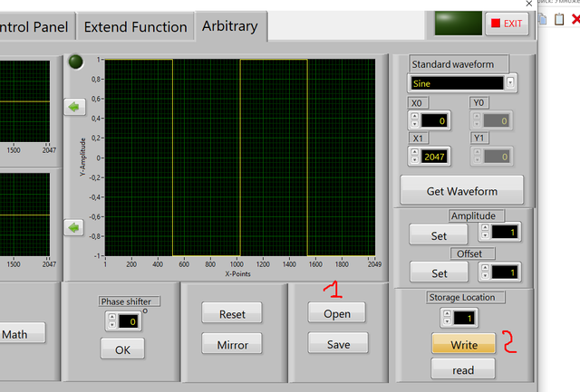Decrease the Phase shifter value

click(x=112, y=325)
